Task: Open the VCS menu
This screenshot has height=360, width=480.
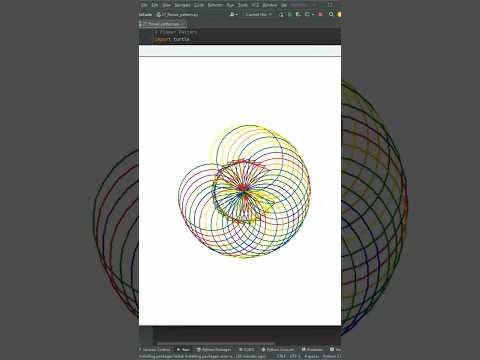Action: coord(255,5)
